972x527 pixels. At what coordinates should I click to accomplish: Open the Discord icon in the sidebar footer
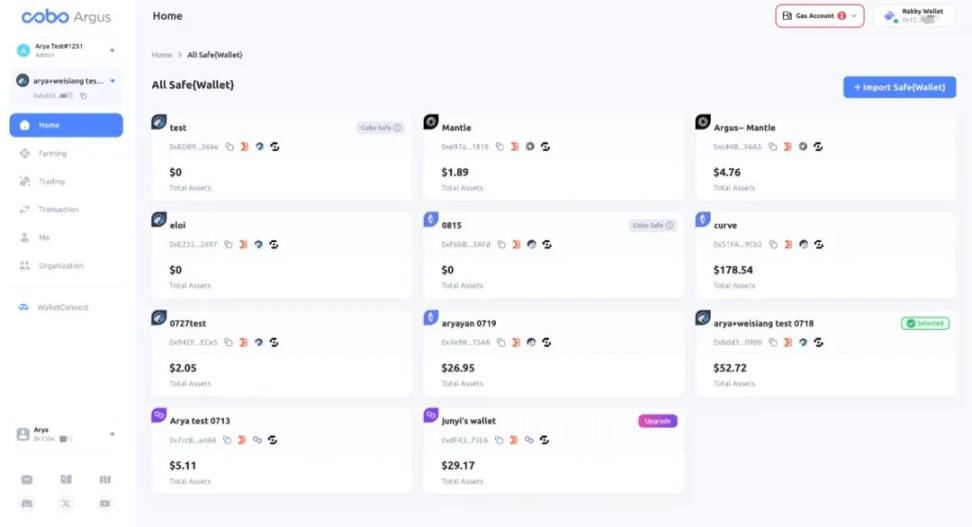coord(27,503)
